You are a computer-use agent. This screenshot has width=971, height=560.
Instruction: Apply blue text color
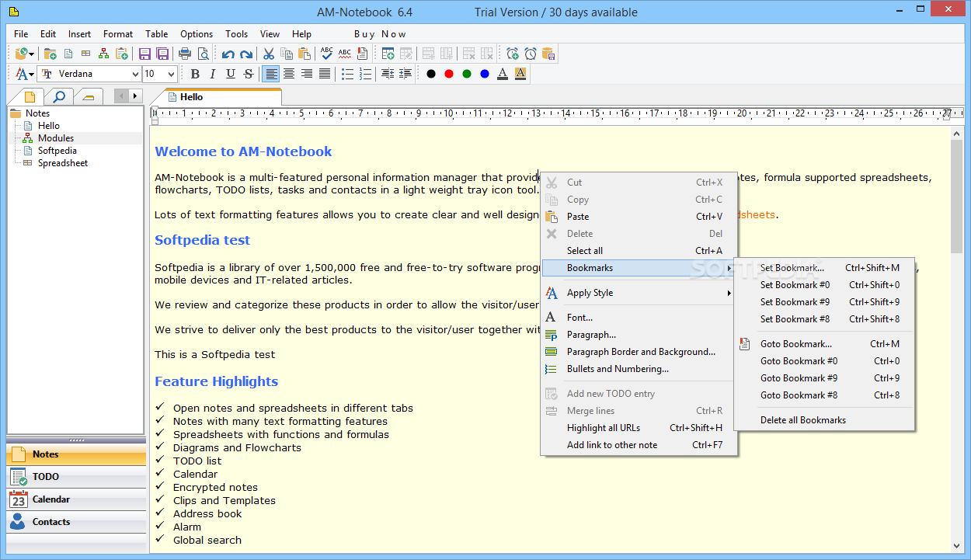point(485,74)
